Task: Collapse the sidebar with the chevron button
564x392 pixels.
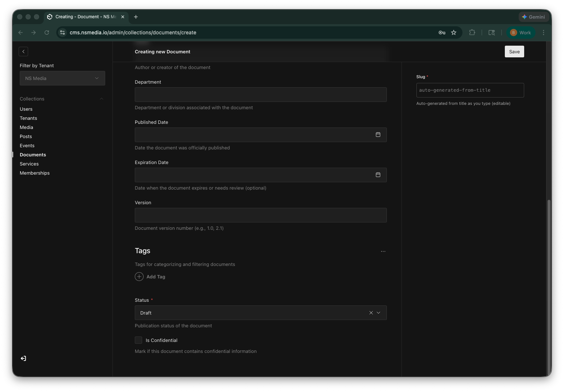Action: point(23,52)
